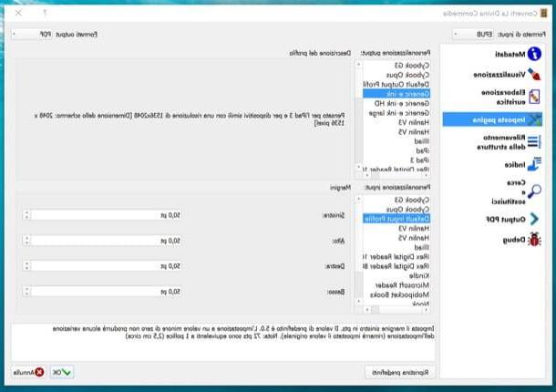
Task: Choose the iPad 3 output profile
Action: (396, 160)
